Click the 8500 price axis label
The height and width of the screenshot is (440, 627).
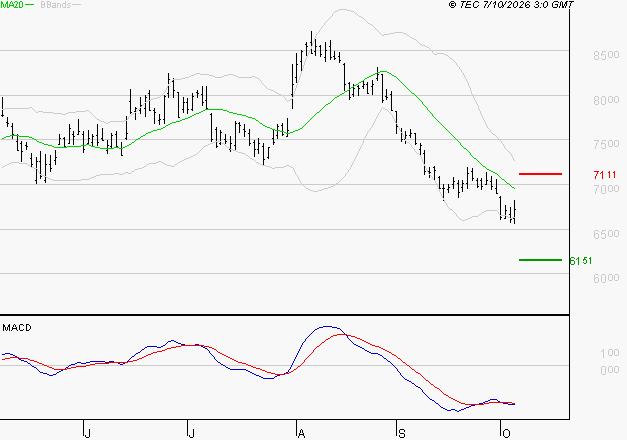coord(606,55)
